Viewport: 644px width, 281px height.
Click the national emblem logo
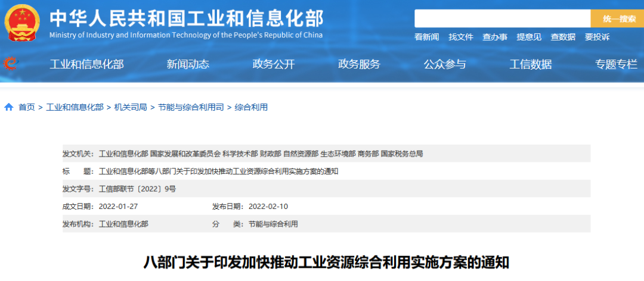pyautogui.click(x=22, y=23)
